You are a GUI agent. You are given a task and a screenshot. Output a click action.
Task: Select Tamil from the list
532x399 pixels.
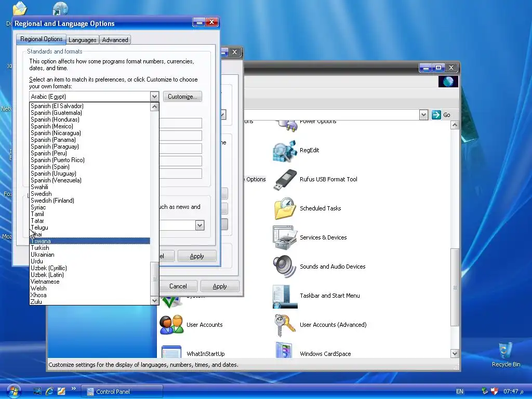90,214
